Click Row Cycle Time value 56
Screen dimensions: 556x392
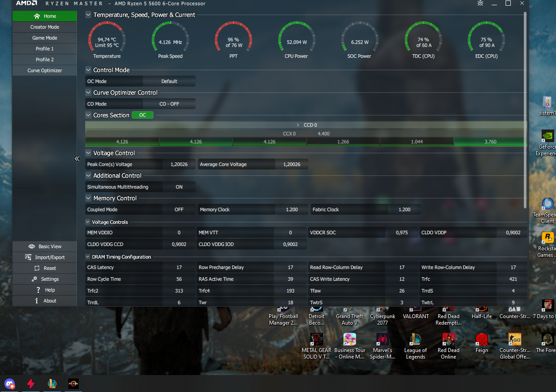(x=179, y=279)
